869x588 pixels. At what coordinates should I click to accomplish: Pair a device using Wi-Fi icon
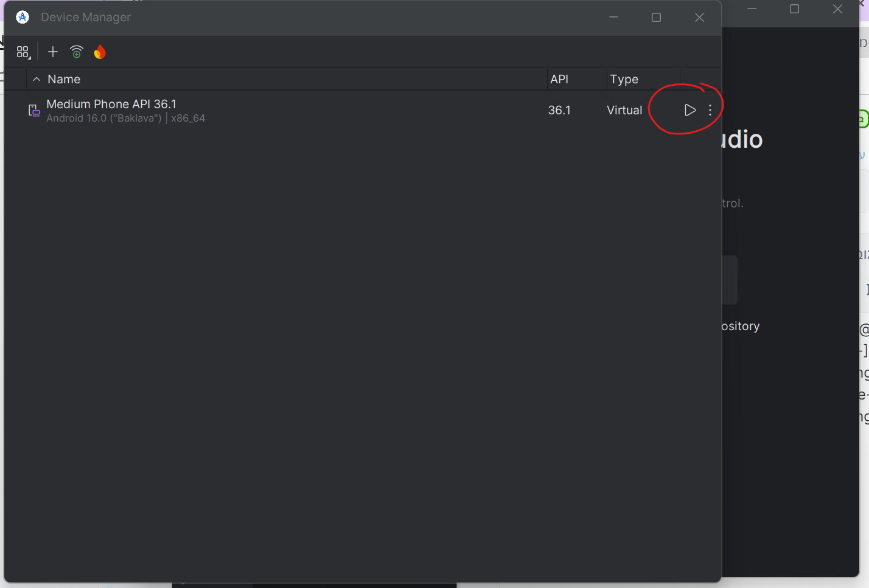77,52
